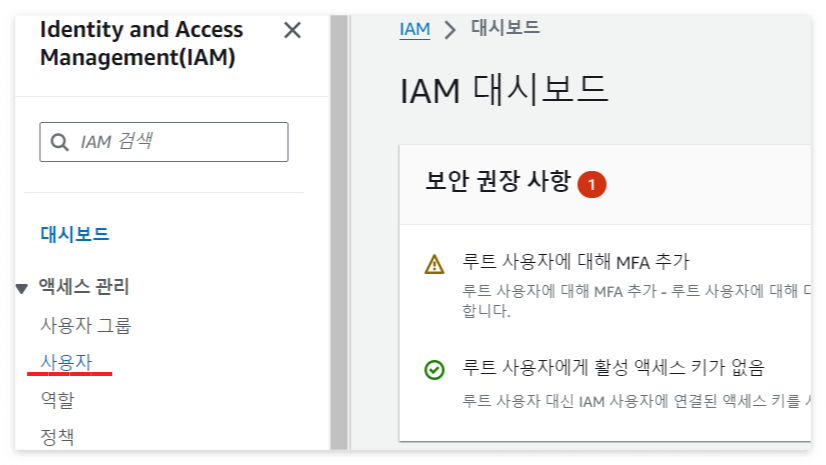Click the green check icon for access keys

[x=435, y=370]
